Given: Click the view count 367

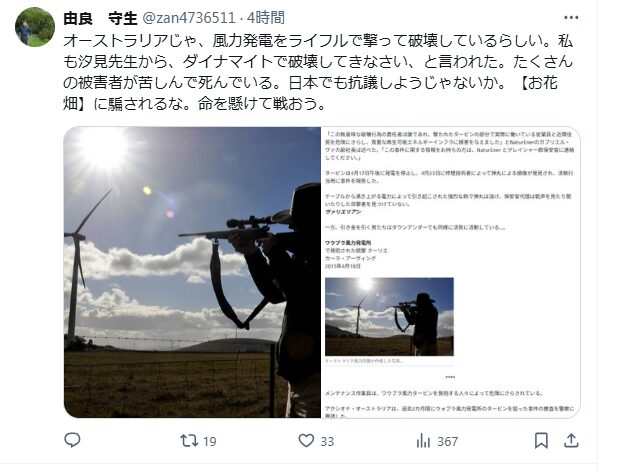Looking at the screenshot, I should tap(448, 441).
